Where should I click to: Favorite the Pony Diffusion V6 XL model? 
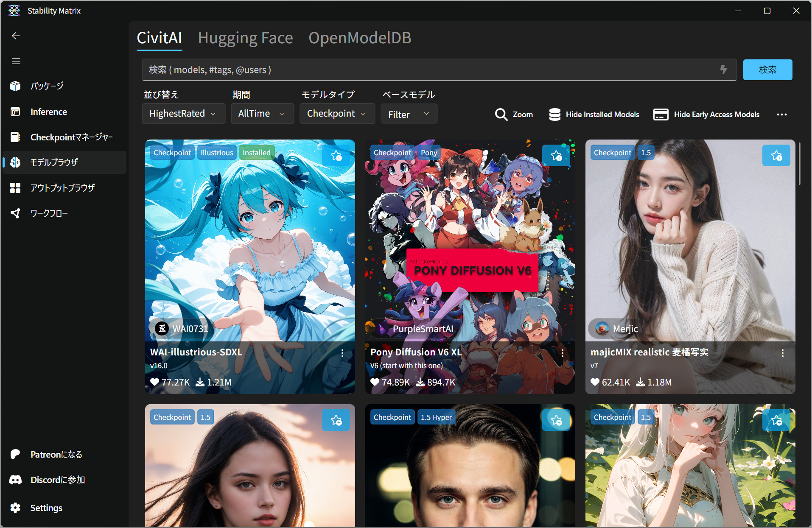pyautogui.click(x=556, y=156)
